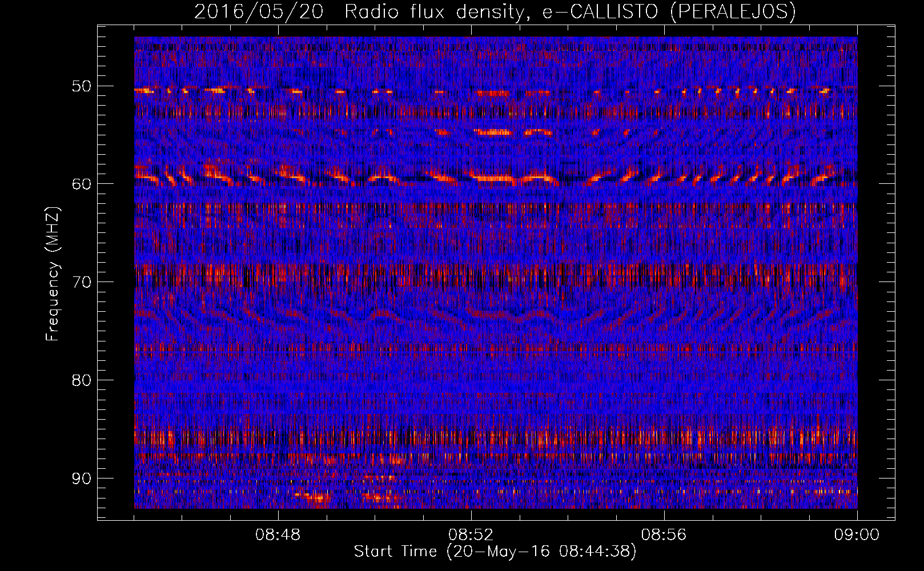Click the 08:48 time tick label
The height and width of the screenshot is (571, 924).
pos(278,535)
